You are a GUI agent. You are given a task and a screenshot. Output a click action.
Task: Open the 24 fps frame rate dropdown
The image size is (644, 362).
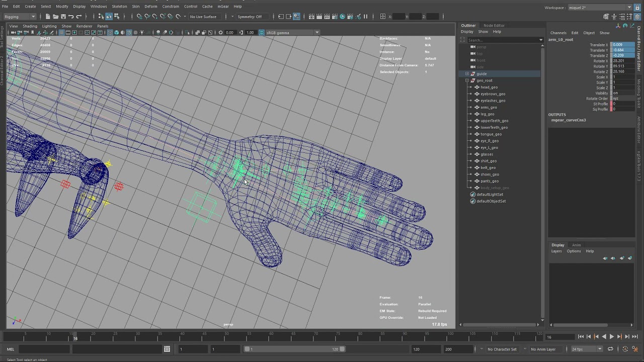click(586, 349)
